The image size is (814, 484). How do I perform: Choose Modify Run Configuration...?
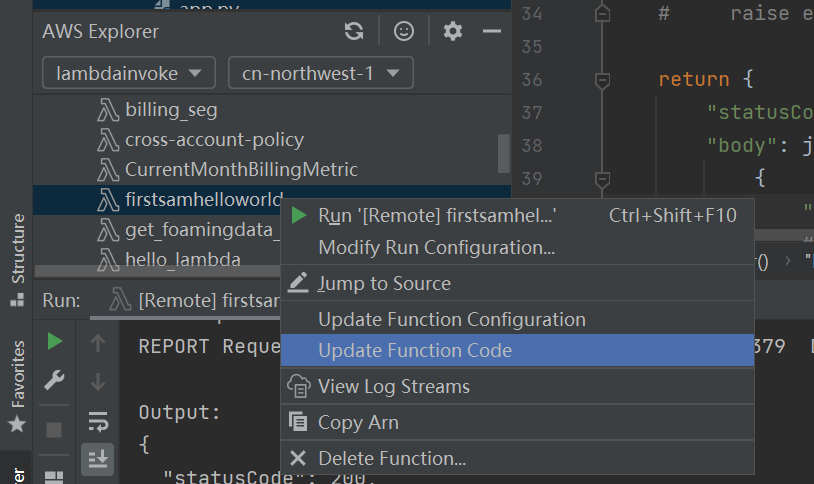517,248
